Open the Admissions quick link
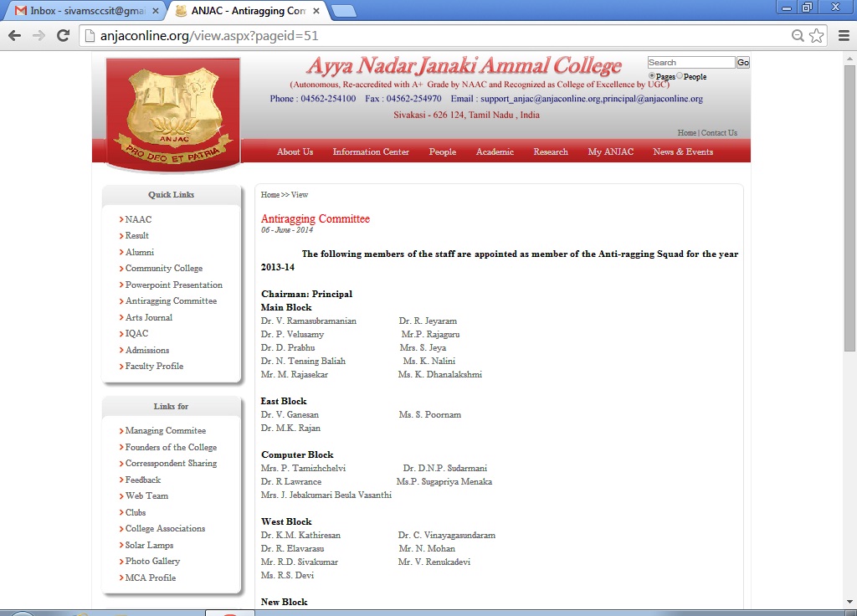Screen dimensions: 857x616 tap(147, 350)
